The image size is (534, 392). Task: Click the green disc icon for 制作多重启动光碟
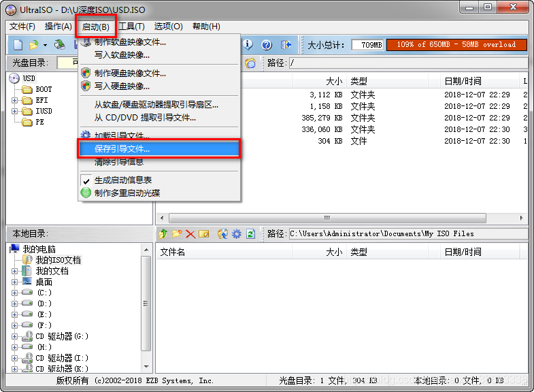click(x=86, y=193)
